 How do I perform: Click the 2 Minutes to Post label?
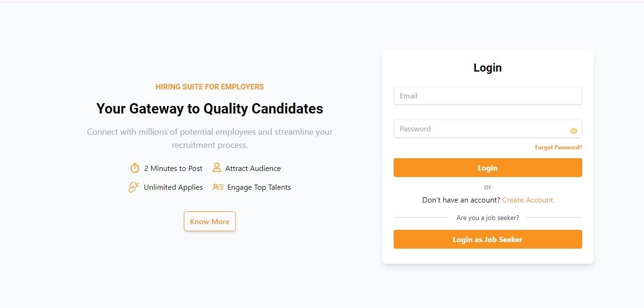click(x=173, y=169)
